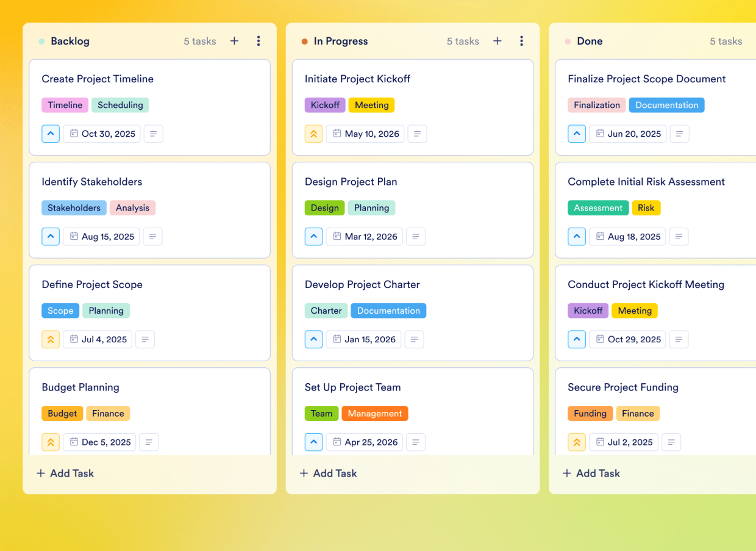This screenshot has height=551, width=756.
Task: Open the Mar 12, 2026 date picker on Design Project Plan
Action: click(364, 236)
